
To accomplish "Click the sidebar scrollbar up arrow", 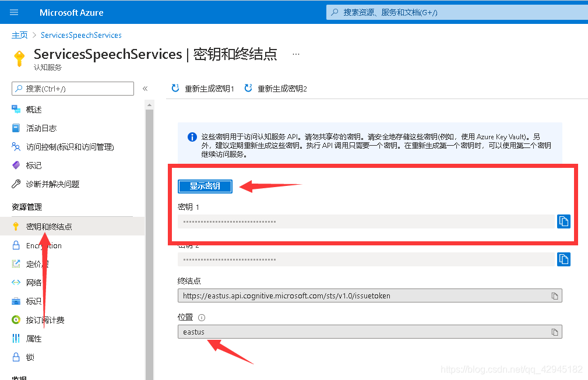I will (149, 105).
